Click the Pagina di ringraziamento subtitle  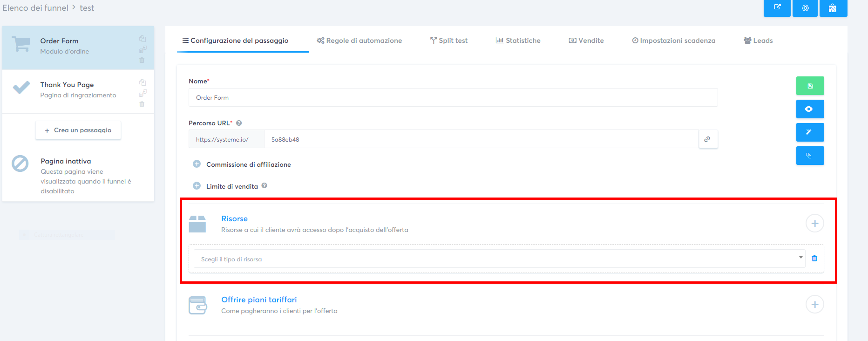(x=78, y=95)
